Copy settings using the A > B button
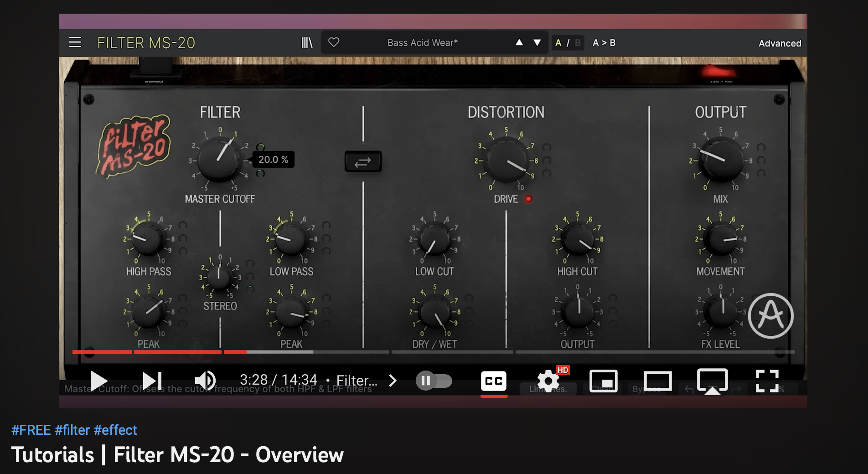Image resolution: width=868 pixels, height=474 pixels. [603, 42]
